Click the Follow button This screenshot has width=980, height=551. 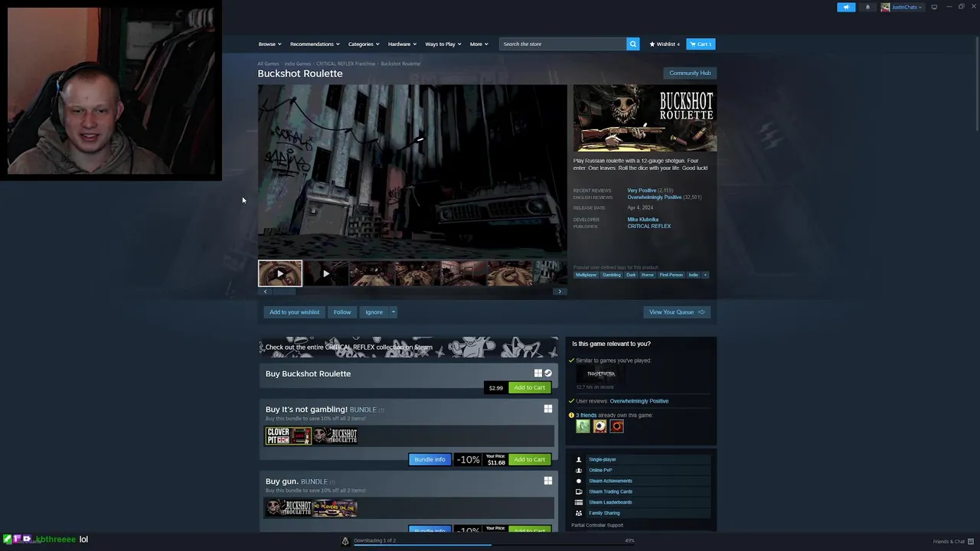pyautogui.click(x=342, y=311)
